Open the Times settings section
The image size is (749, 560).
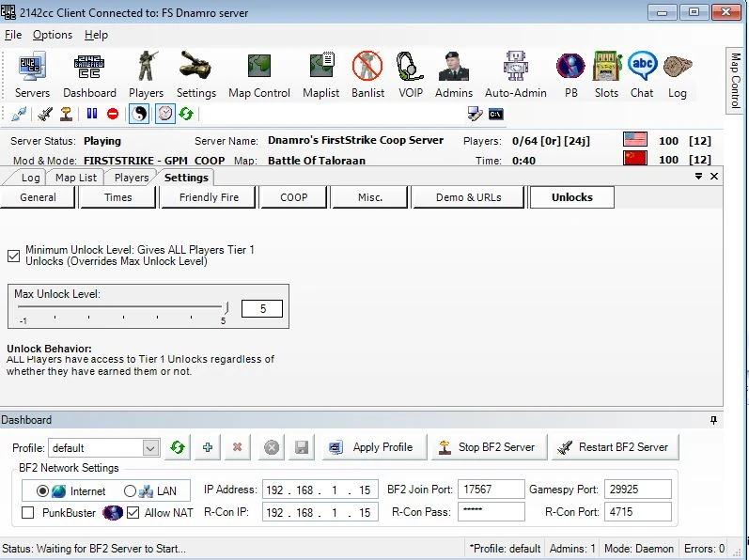(118, 197)
